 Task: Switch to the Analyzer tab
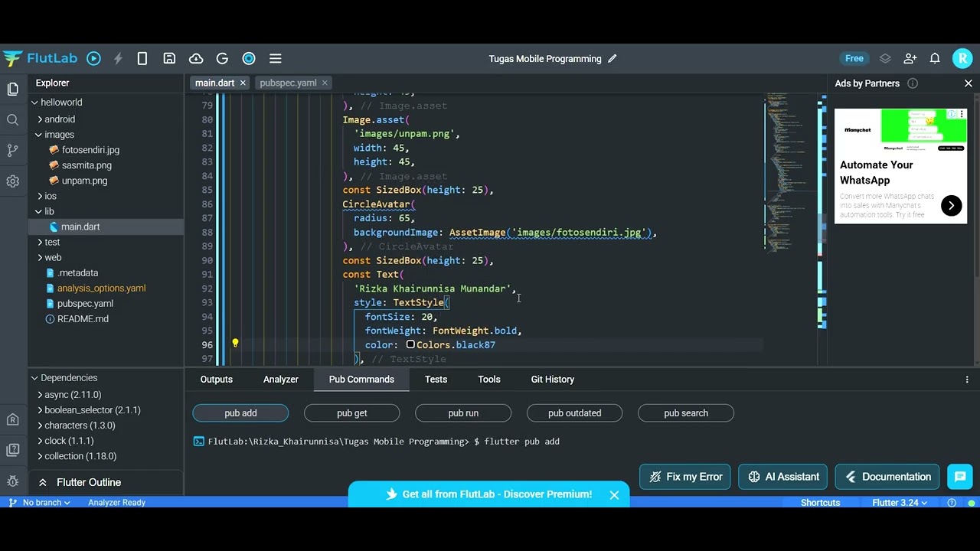click(x=281, y=380)
